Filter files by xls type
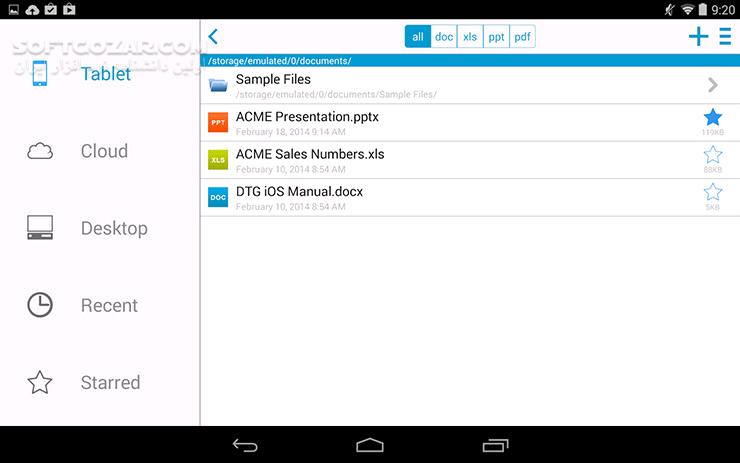The width and height of the screenshot is (740, 463). [470, 36]
